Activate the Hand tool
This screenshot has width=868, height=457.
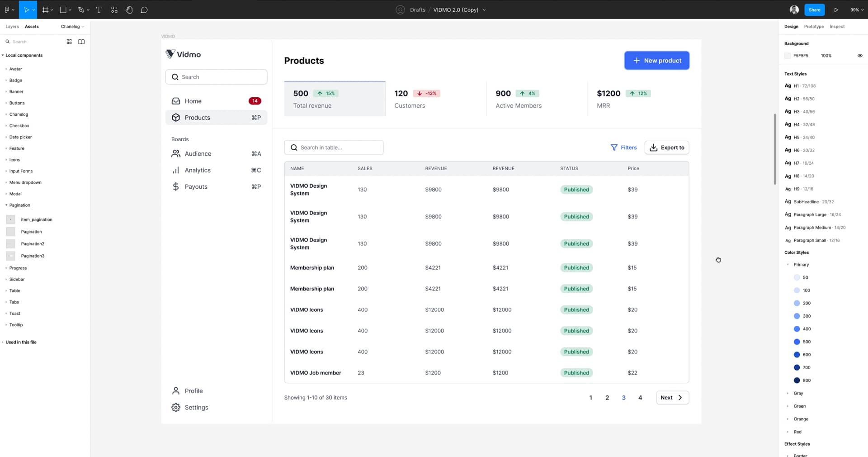[129, 10]
